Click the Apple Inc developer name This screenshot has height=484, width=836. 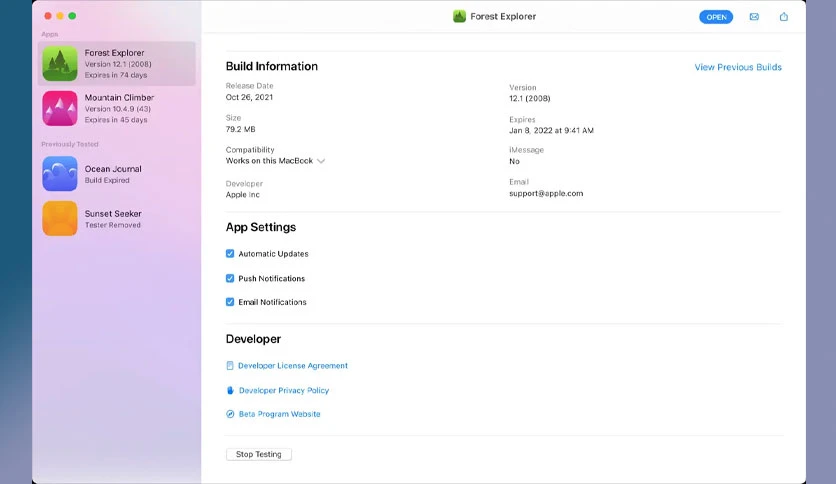pos(243,195)
